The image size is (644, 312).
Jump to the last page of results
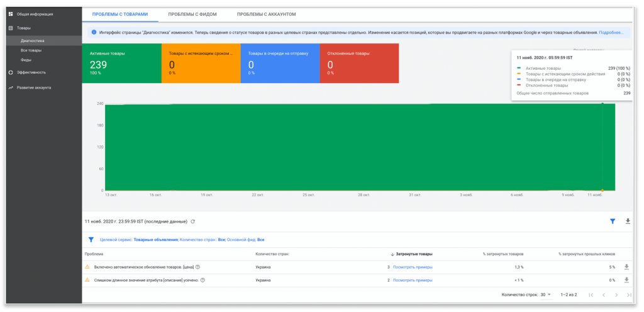[629, 294]
